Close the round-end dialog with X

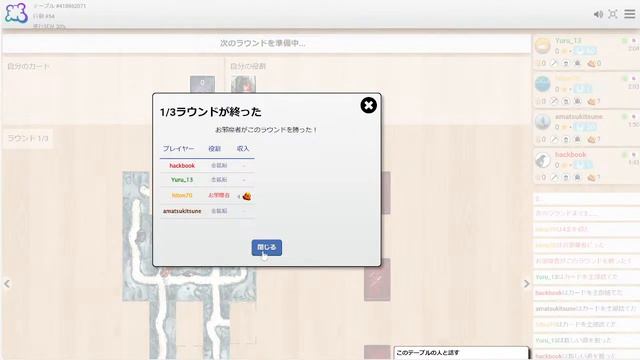coord(368,105)
